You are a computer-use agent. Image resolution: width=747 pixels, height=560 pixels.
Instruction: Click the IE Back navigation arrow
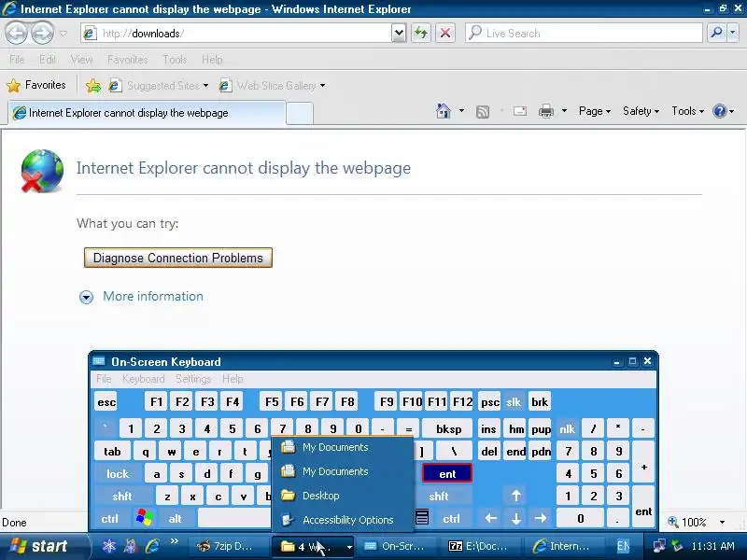click(x=16, y=34)
